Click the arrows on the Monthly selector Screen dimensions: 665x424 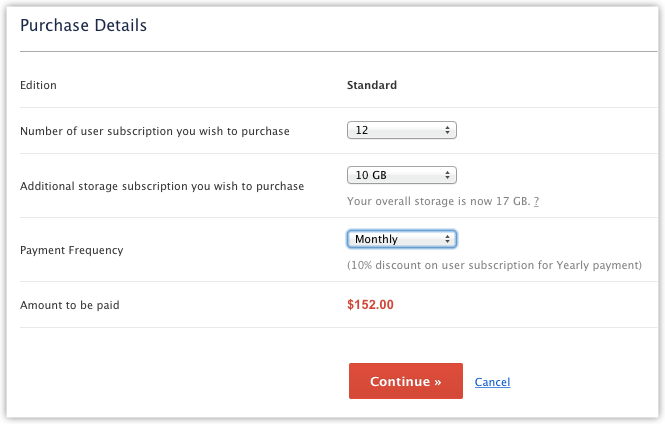point(448,239)
